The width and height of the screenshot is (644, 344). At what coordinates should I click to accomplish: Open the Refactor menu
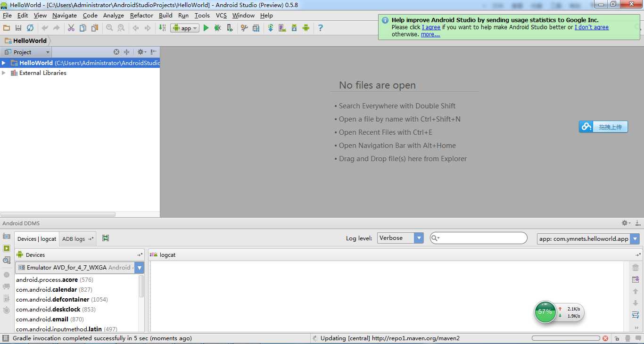click(141, 16)
